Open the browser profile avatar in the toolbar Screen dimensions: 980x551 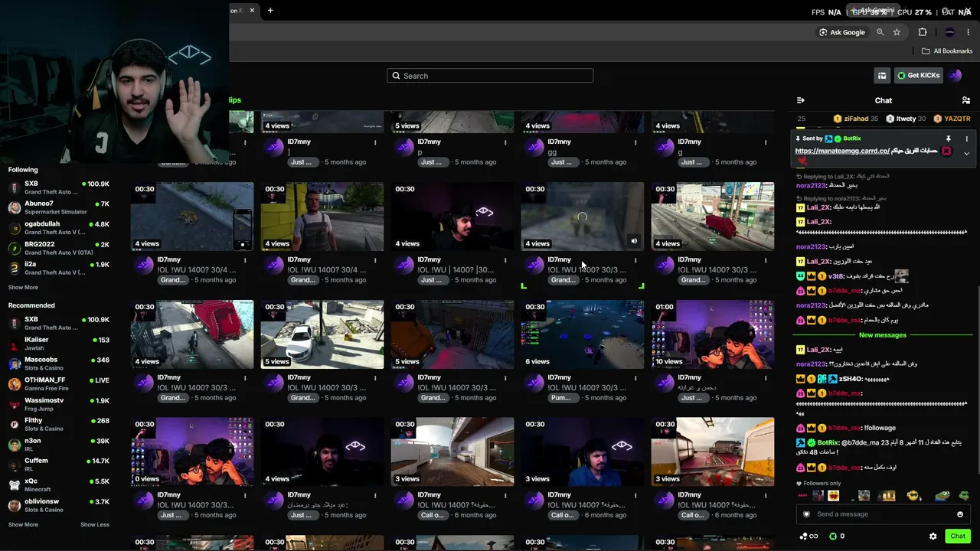point(949,32)
